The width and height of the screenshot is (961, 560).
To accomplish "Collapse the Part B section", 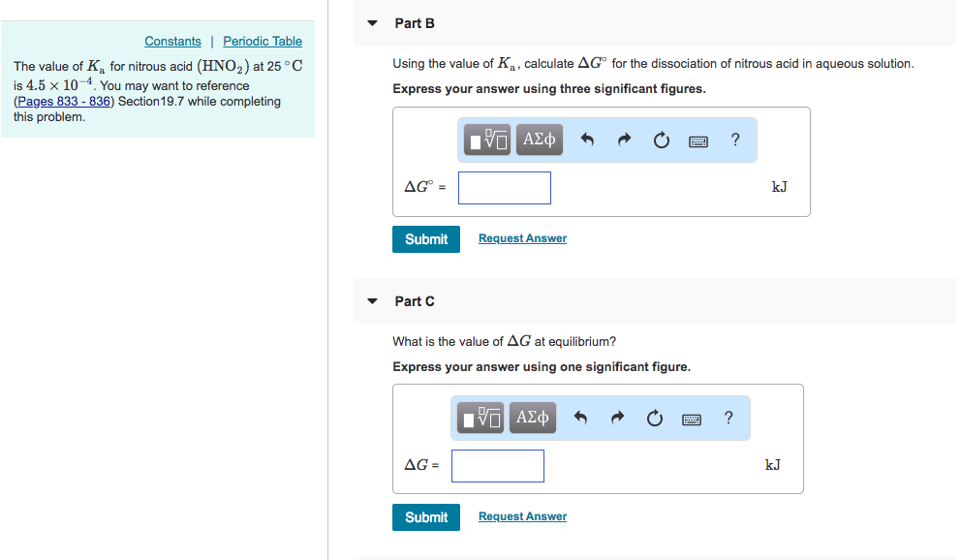I will pos(372,23).
